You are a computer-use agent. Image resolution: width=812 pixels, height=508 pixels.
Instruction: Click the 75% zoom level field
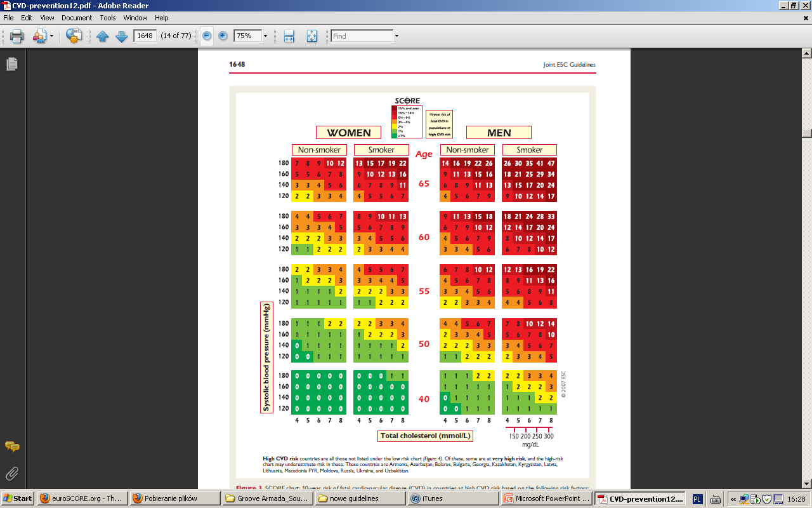[x=247, y=36]
